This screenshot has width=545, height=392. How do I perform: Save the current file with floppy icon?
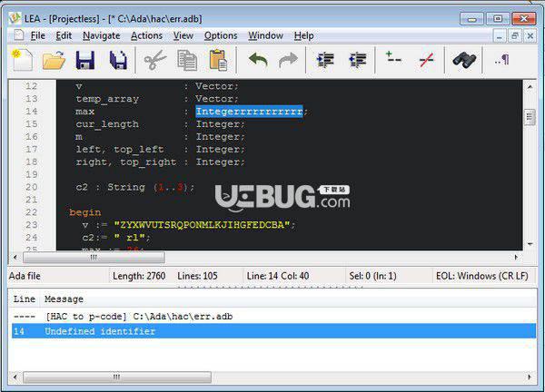pyautogui.click(x=85, y=60)
